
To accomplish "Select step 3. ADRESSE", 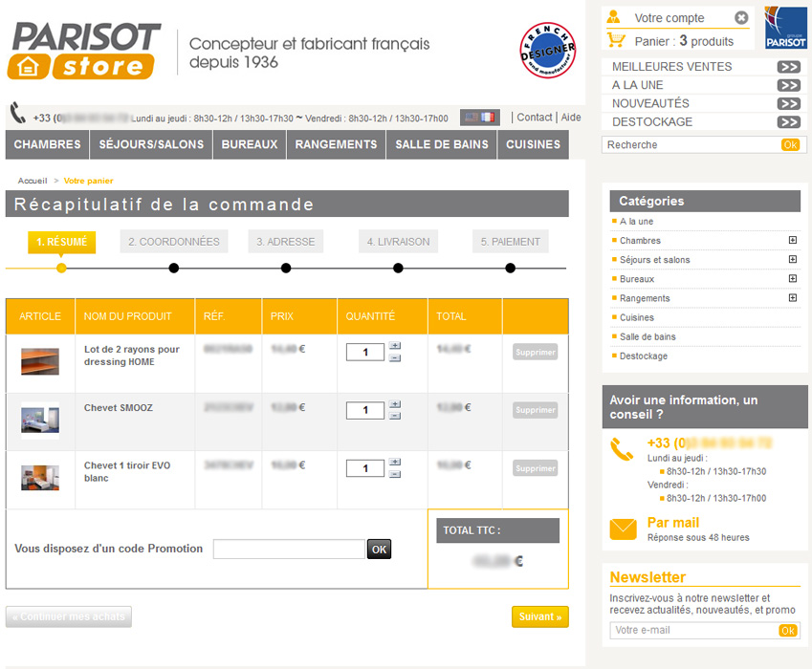I will tap(285, 242).
